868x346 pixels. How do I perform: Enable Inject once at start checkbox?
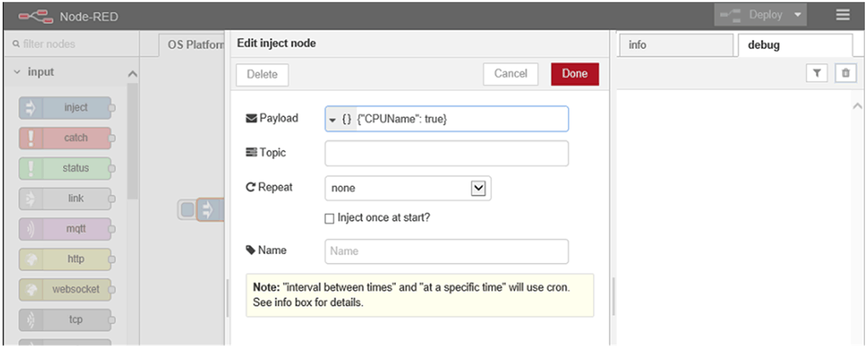[329, 218]
